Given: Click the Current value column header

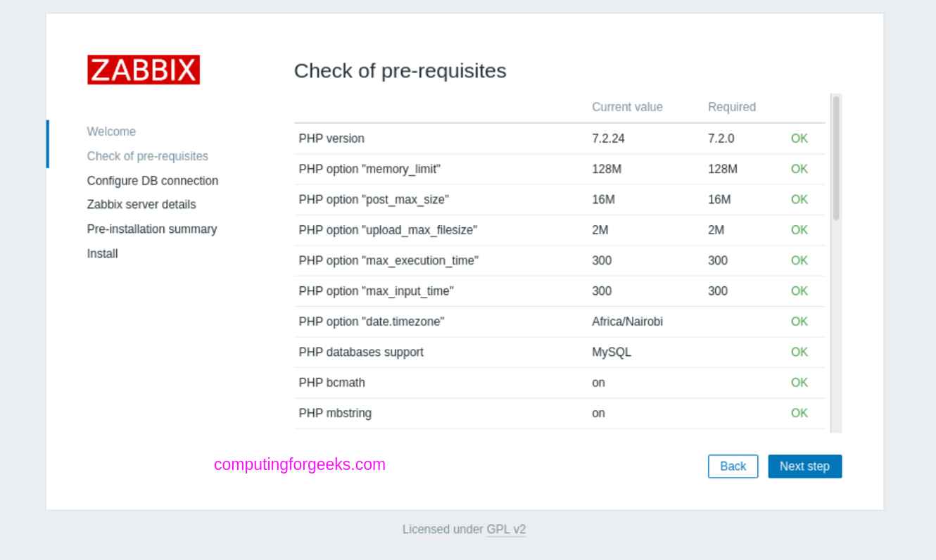Looking at the screenshot, I should [x=627, y=107].
